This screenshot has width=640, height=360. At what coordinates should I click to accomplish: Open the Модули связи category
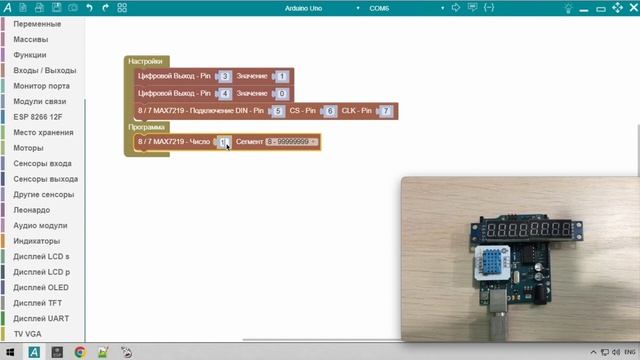click(40, 102)
